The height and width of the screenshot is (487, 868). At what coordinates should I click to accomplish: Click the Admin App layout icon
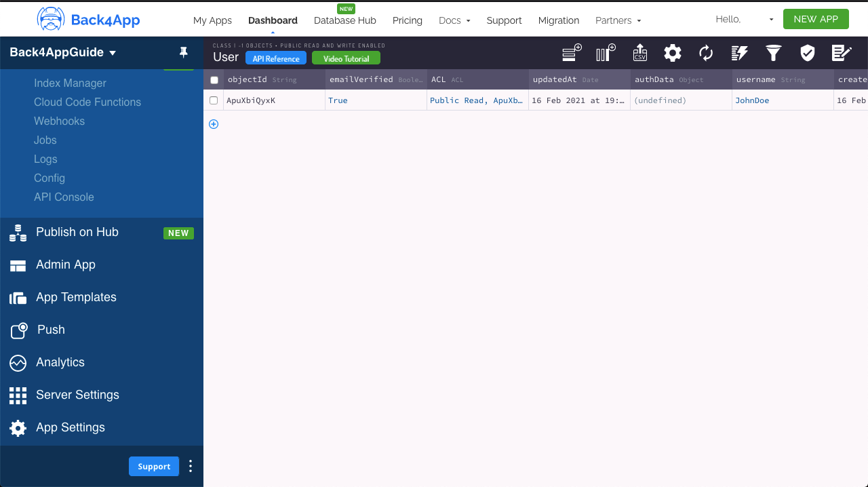click(18, 265)
